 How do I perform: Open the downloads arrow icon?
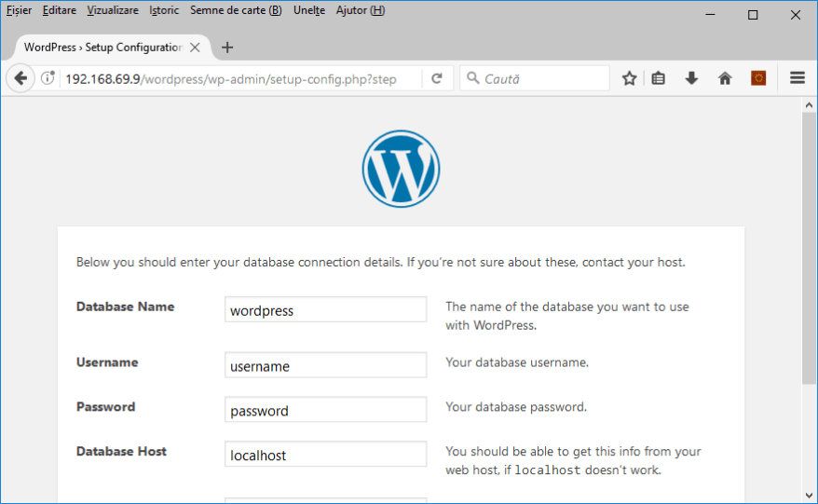pyautogui.click(x=691, y=79)
